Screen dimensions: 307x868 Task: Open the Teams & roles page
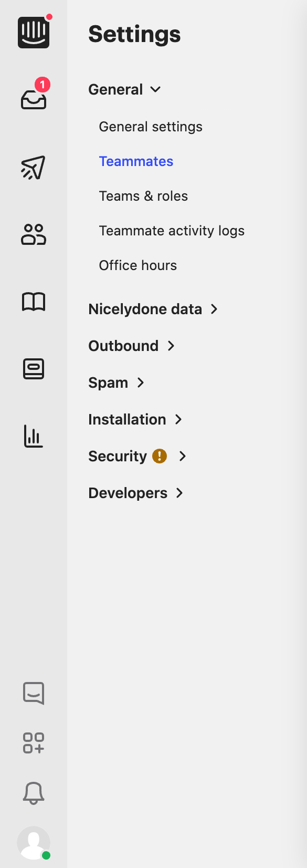(143, 195)
